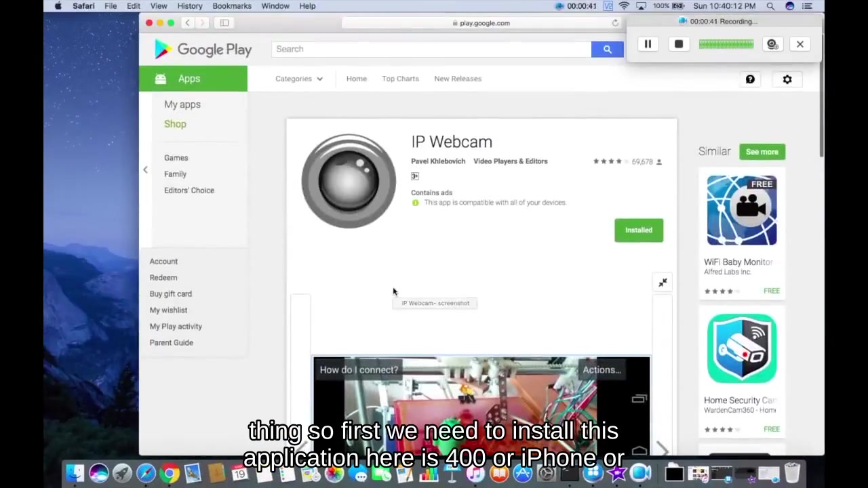Open My wishlist link
This screenshot has height=488, width=868.
168,310
